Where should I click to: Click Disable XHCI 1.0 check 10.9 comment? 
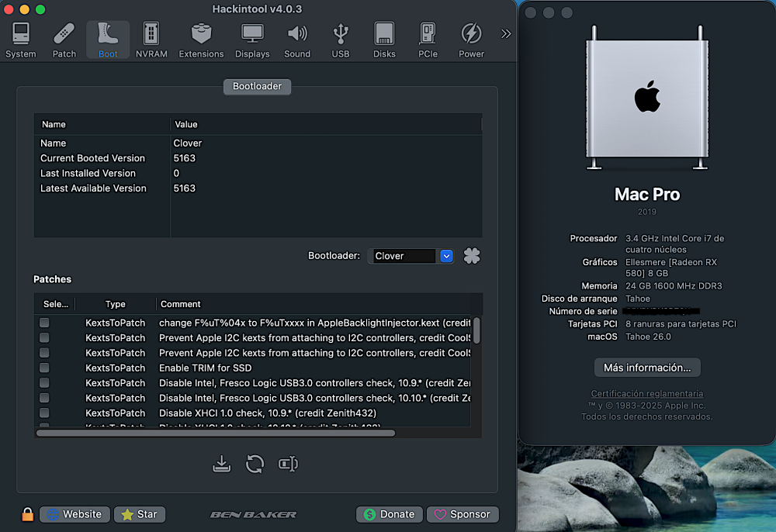pyautogui.click(x=267, y=413)
